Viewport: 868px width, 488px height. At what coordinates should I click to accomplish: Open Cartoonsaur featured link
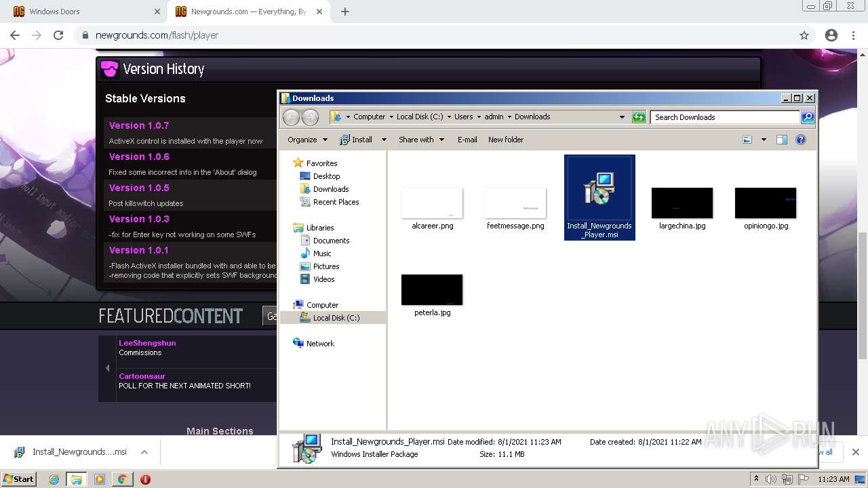pyautogui.click(x=142, y=376)
